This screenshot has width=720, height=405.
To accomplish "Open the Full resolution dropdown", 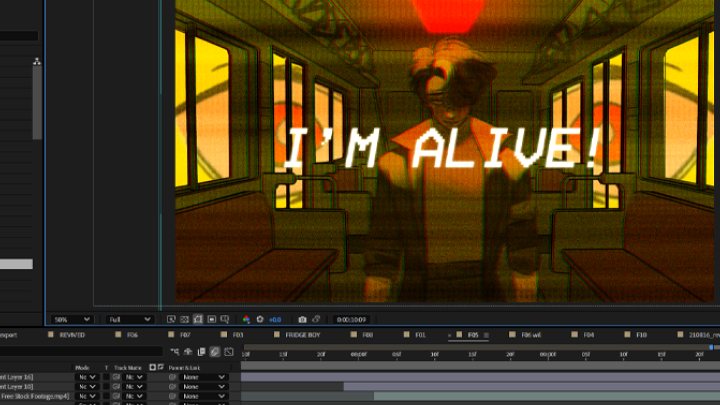I will [x=129, y=319].
